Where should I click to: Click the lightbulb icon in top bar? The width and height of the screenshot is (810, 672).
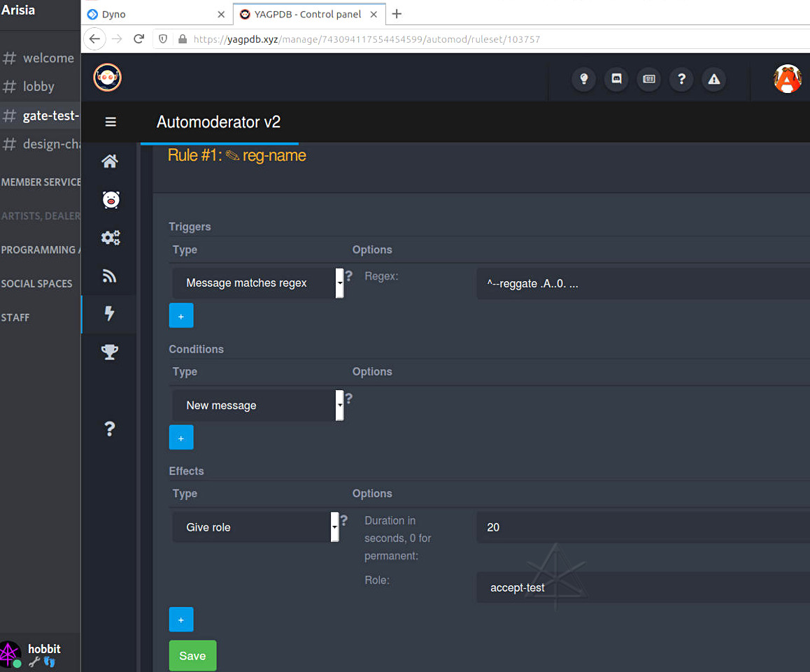(x=583, y=79)
